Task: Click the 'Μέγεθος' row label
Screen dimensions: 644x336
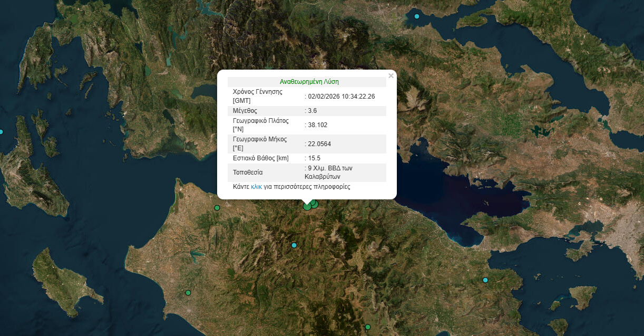Action: [x=245, y=111]
